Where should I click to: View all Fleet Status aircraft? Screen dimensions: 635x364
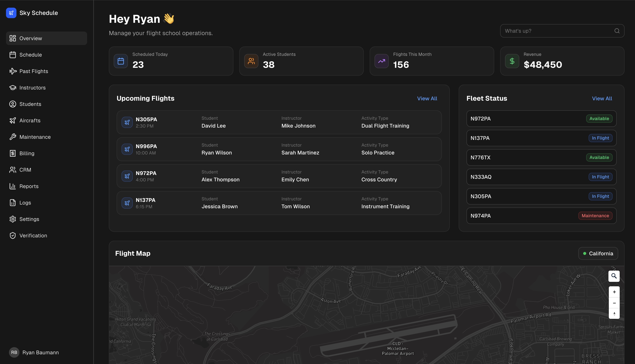click(x=602, y=98)
